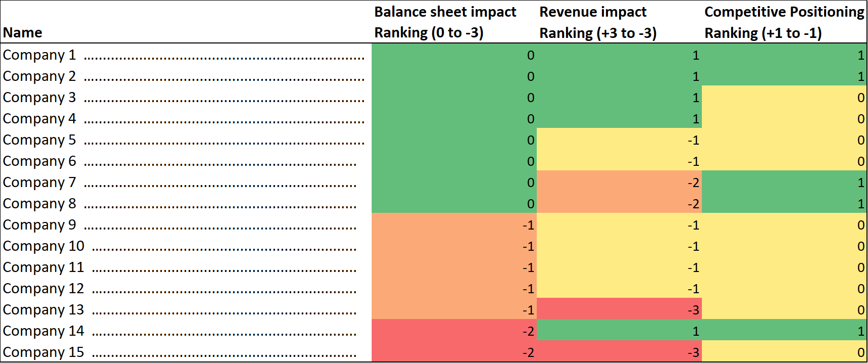
Task: Click Company 12's Competitive Positioning cell
Action: pyautogui.click(x=784, y=288)
